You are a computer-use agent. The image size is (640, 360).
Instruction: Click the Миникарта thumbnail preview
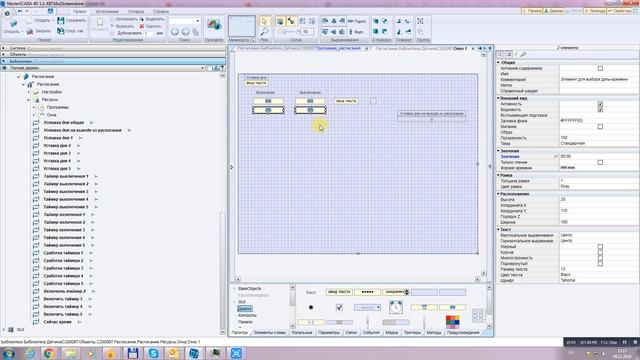[x=242, y=26]
